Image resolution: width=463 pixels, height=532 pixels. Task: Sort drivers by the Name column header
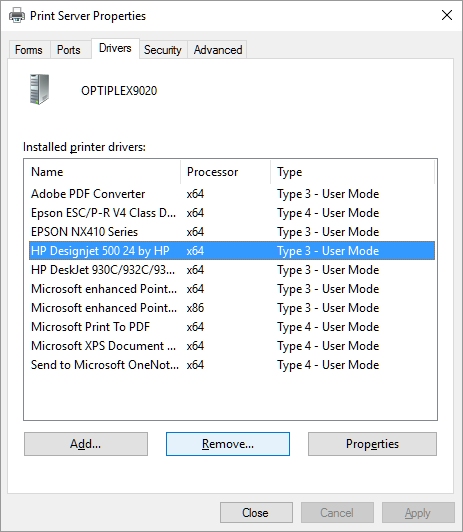(102, 172)
